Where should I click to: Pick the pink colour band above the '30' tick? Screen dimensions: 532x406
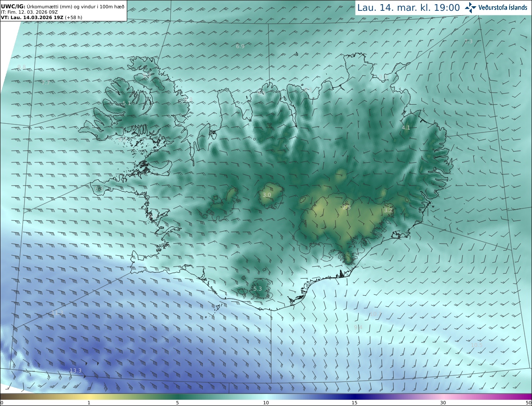pyautogui.click(x=443, y=396)
